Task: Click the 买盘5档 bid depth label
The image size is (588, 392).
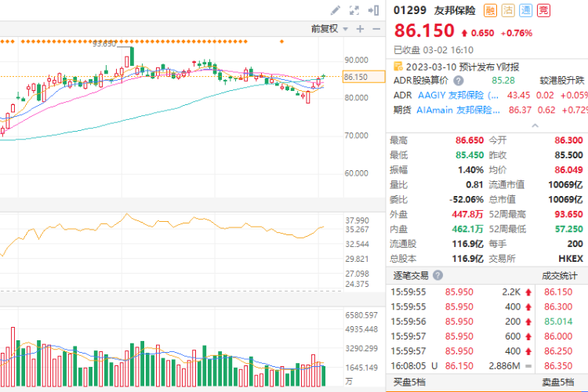Action: coord(410,383)
